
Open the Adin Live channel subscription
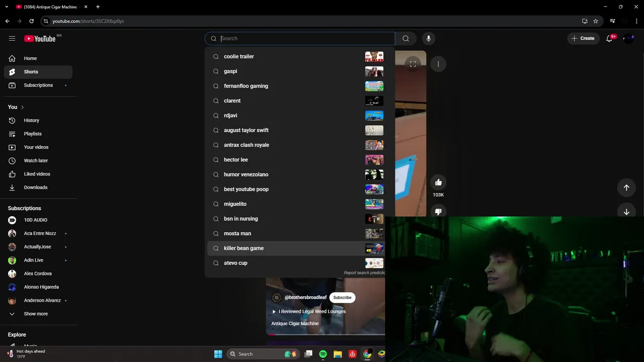38,260
